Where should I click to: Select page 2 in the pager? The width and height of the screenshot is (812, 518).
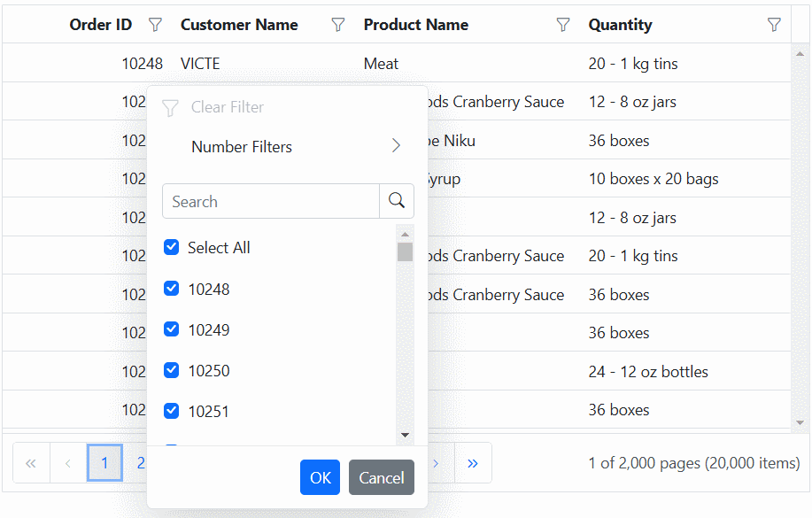click(x=140, y=463)
